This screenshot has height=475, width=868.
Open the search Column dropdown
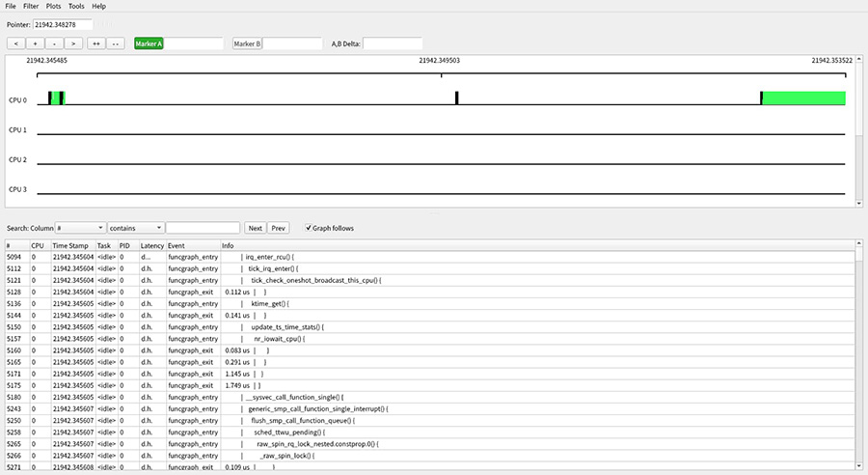click(x=81, y=229)
